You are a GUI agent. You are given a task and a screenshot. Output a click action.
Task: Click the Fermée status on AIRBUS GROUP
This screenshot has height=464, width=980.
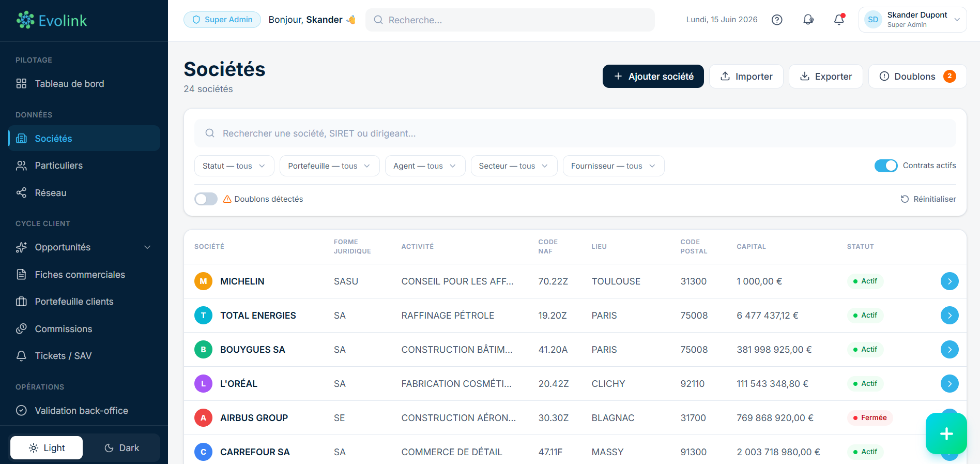point(870,418)
